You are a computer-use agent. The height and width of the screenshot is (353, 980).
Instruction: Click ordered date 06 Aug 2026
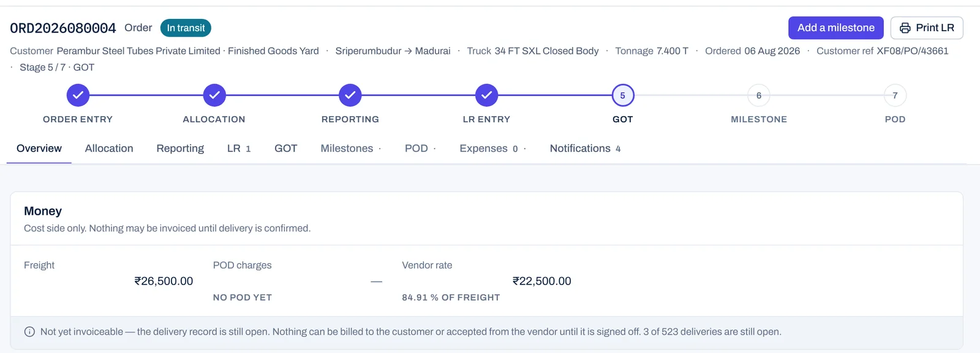(x=772, y=51)
